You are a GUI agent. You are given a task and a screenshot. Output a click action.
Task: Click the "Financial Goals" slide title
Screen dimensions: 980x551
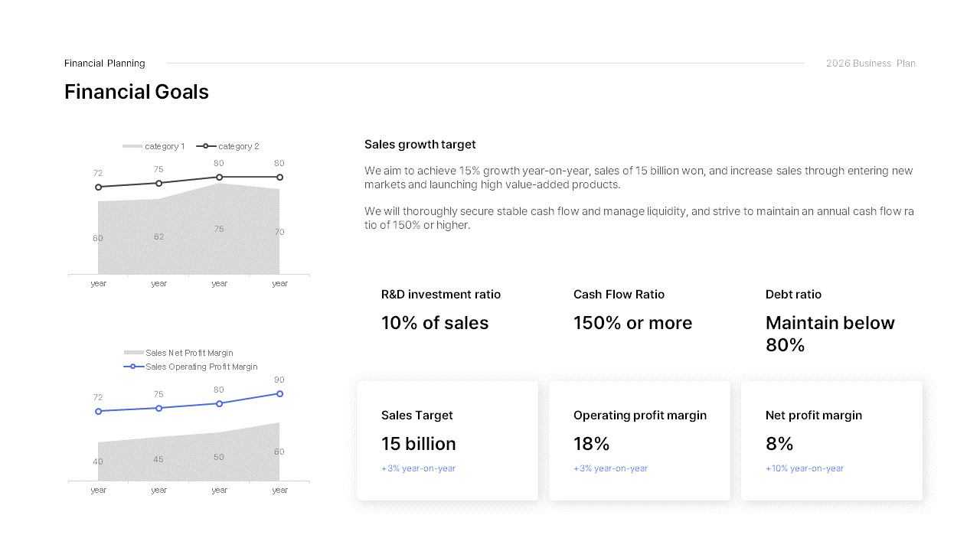tap(136, 92)
